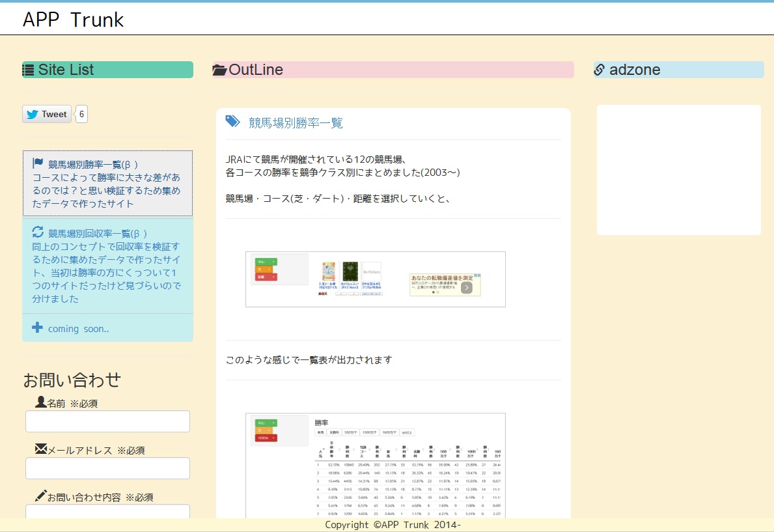Image resolution: width=774 pixels, height=532 pixels.
Task: Click the OutLine open-folder icon
Action: click(220, 70)
